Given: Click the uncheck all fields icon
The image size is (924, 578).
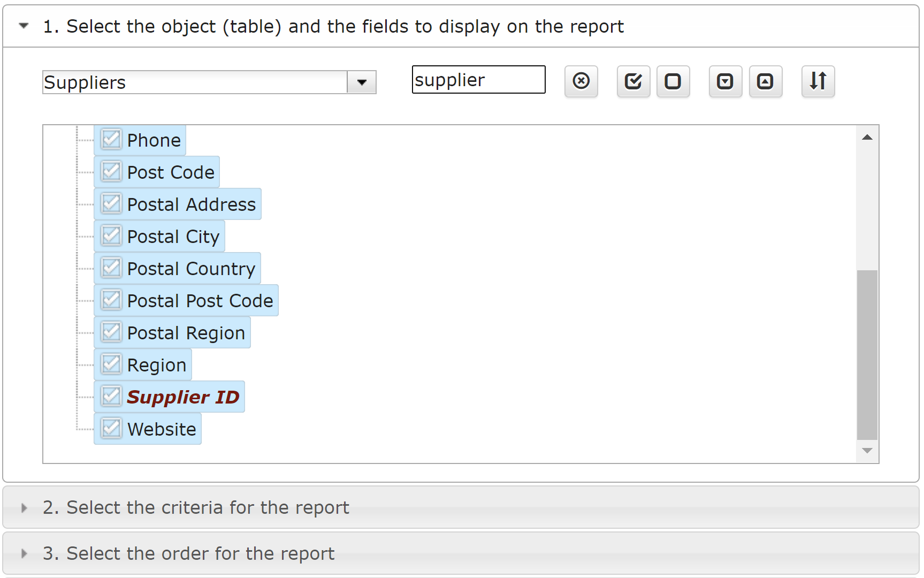Looking at the screenshot, I should tap(673, 81).
